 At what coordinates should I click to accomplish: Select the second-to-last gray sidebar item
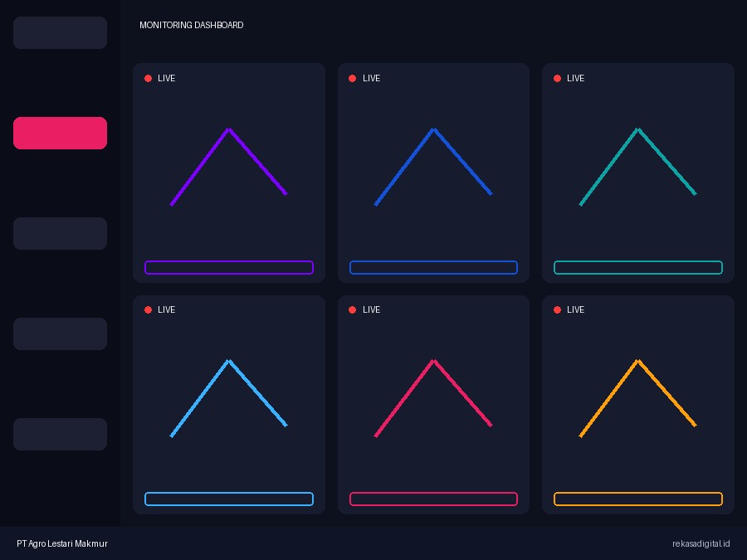point(60,334)
